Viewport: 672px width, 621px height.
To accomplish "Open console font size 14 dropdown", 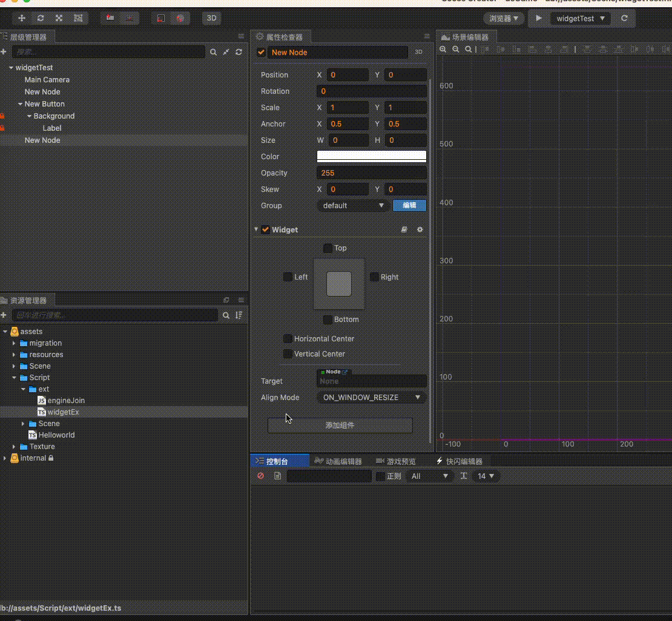I will coord(486,476).
